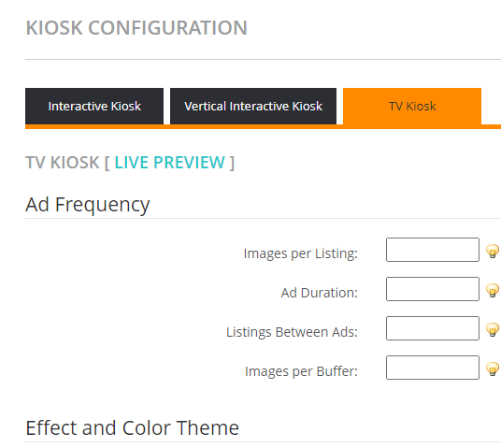Click into the Ad Duration text box
This screenshot has width=501, height=448.
[433, 289]
